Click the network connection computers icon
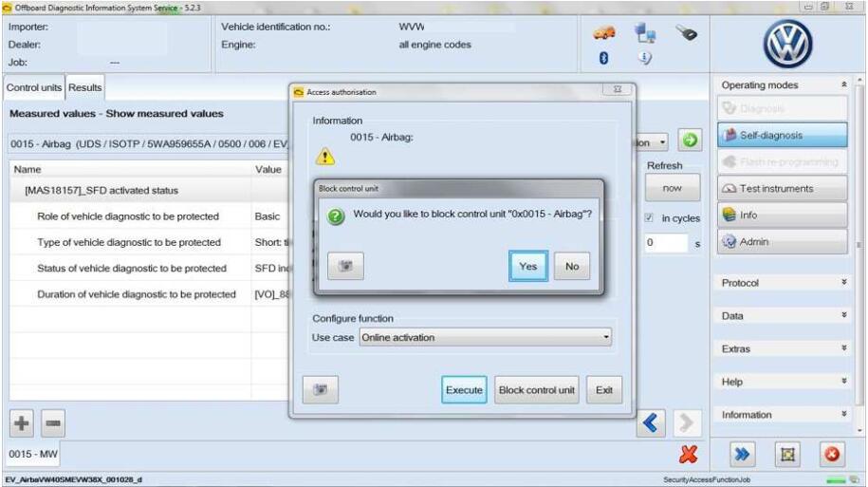Image resolution: width=868 pixels, height=487 pixels. 645,33
